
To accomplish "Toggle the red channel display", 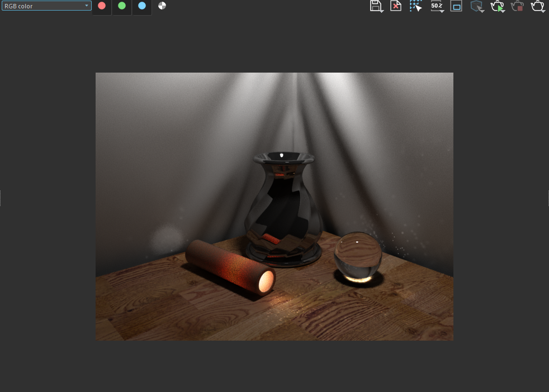I will pyautogui.click(x=102, y=6).
